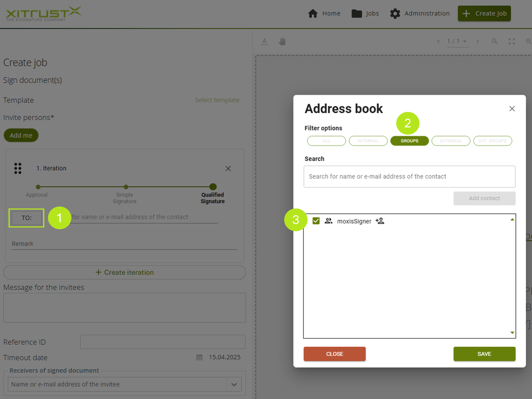Open the Administration menu
The width and height of the screenshot is (532, 399).
[420, 13]
